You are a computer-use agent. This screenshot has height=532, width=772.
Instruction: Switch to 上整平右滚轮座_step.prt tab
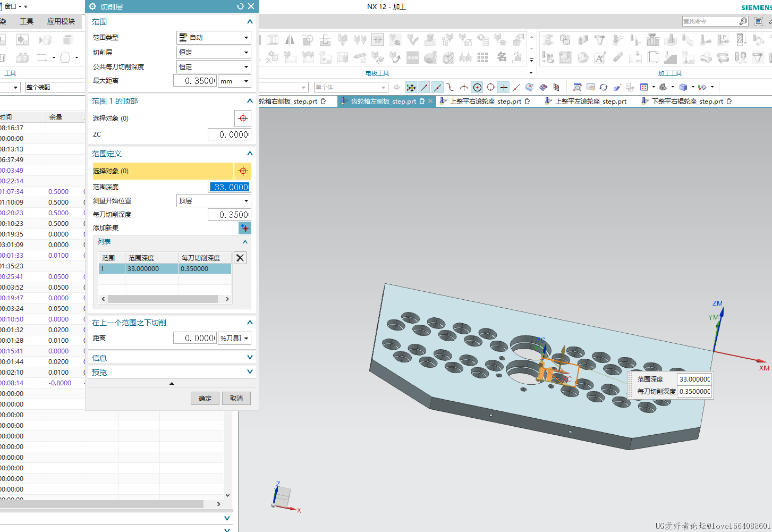pyautogui.click(x=485, y=101)
